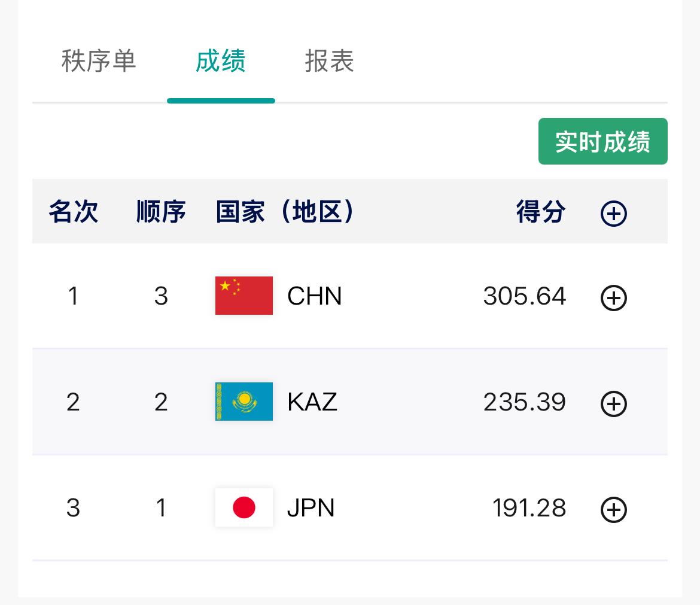Click the score 235.39
The width and height of the screenshot is (700, 605).
pos(525,402)
